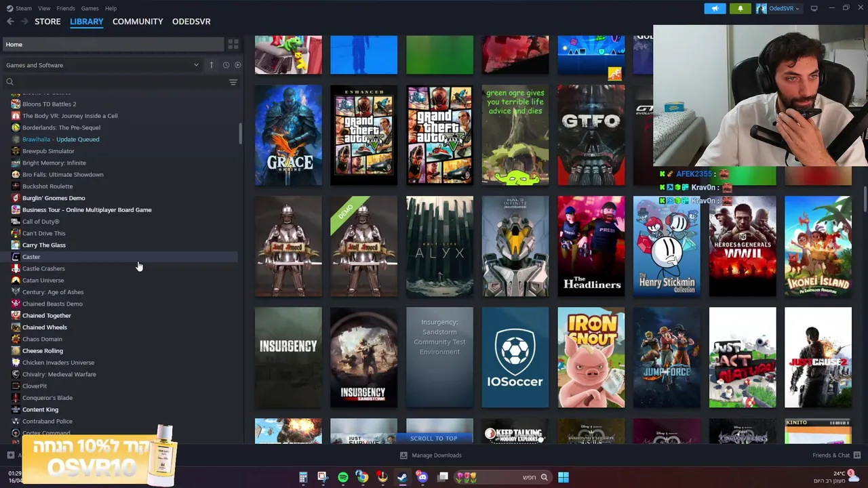Open The Headliners game cover

[x=591, y=247]
